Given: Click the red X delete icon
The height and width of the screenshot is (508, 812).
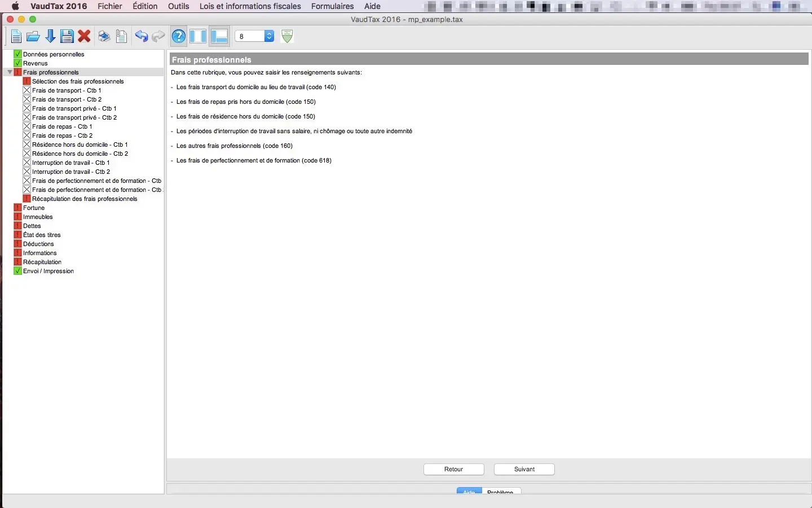Looking at the screenshot, I should tap(85, 37).
